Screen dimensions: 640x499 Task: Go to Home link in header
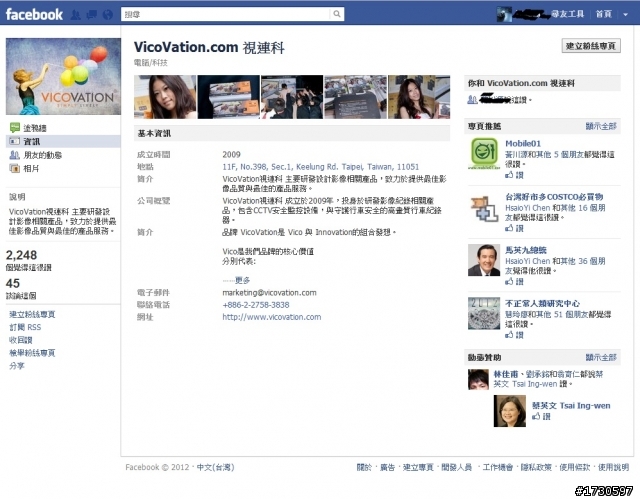[604, 14]
